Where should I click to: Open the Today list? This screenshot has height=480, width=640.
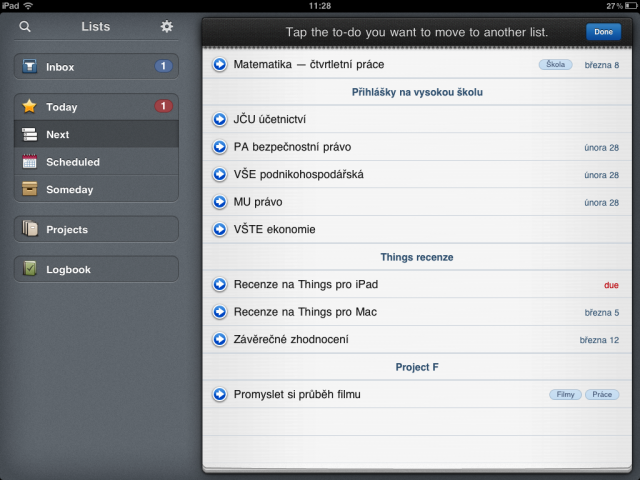(x=96, y=107)
